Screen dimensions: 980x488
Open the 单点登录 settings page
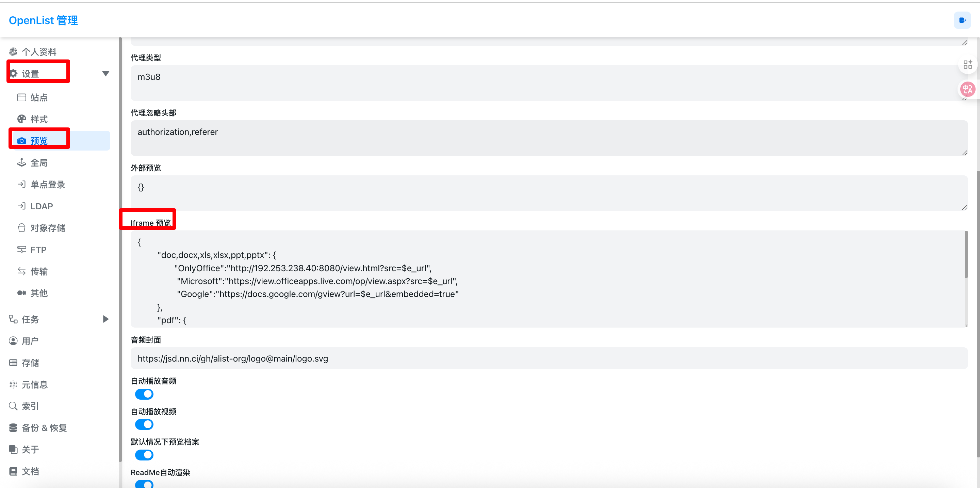pyautogui.click(x=48, y=184)
